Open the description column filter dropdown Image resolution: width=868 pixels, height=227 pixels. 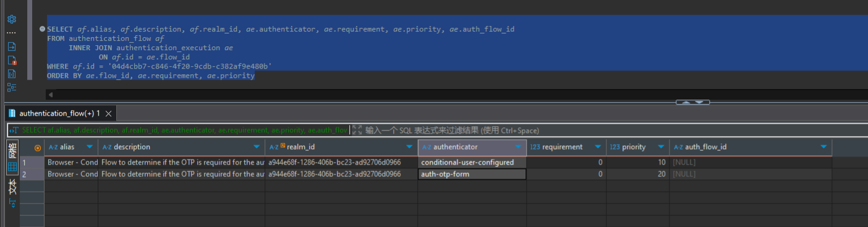click(257, 147)
